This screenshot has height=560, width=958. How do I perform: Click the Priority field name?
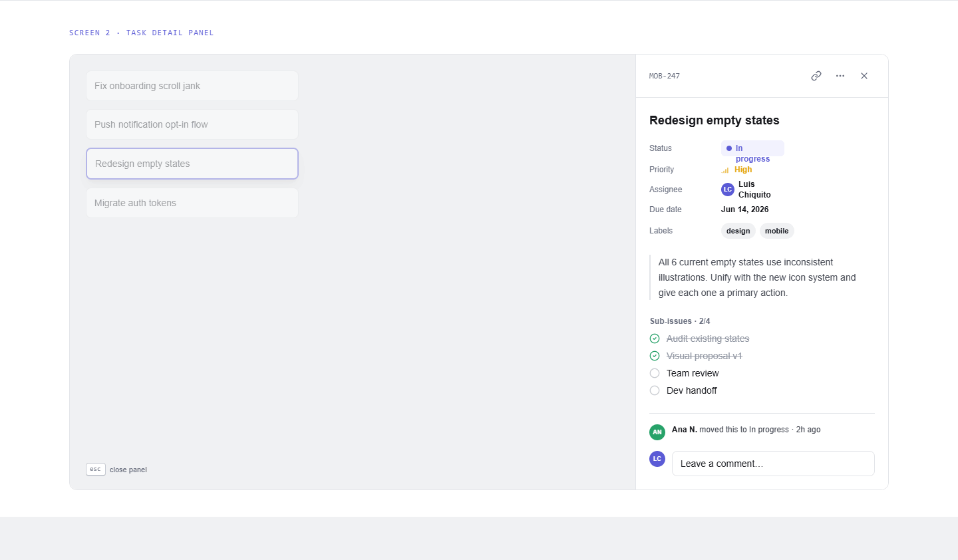point(662,170)
